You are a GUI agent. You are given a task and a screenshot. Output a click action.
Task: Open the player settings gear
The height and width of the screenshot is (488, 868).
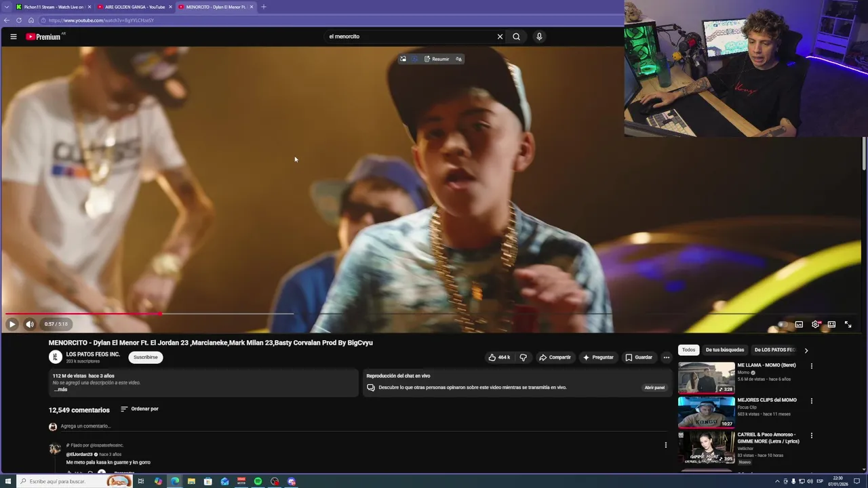point(815,325)
